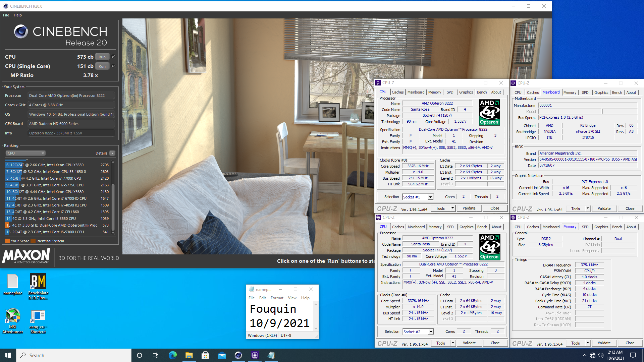
Task: Open Notepad Format menu
Action: pyautogui.click(x=277, y=298)
